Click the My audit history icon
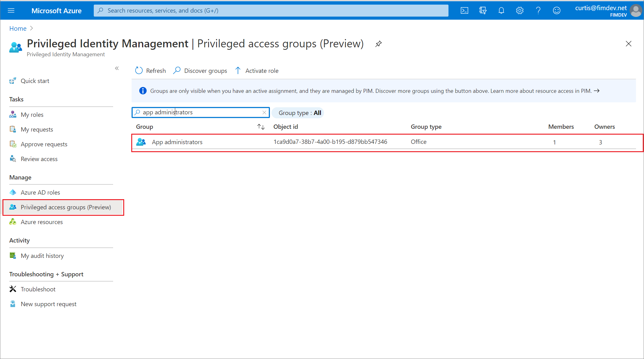 [x=13, y=255]
